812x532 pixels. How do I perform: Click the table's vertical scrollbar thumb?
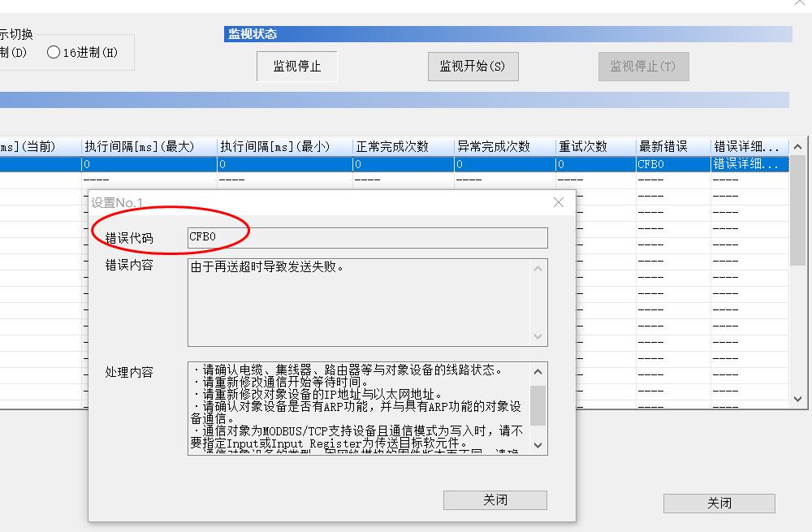797,211
